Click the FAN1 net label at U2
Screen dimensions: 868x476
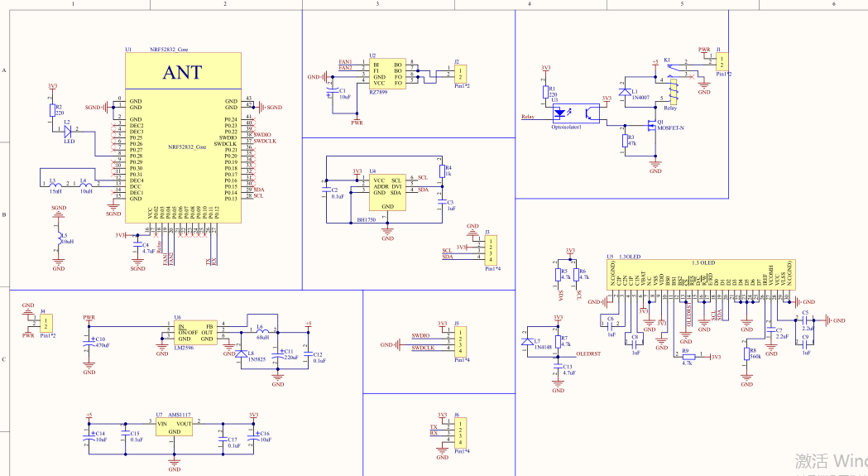(x=345, y=61)
